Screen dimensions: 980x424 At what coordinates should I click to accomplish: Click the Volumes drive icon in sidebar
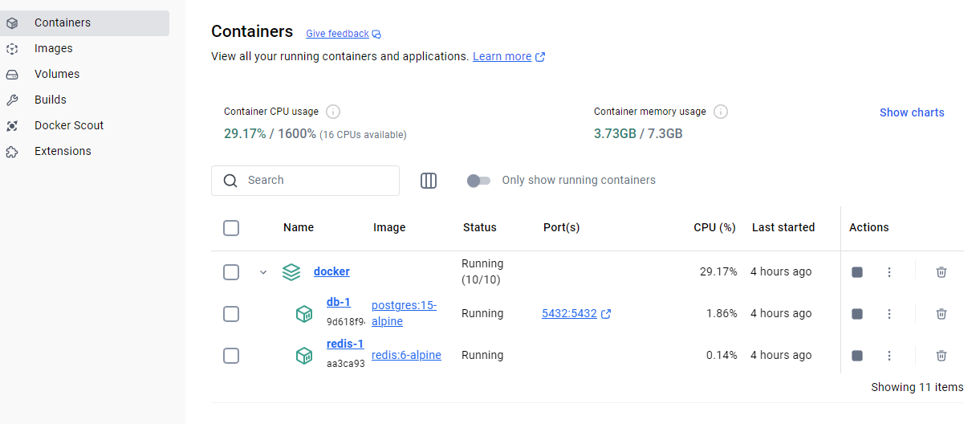[x=12, y=75]
